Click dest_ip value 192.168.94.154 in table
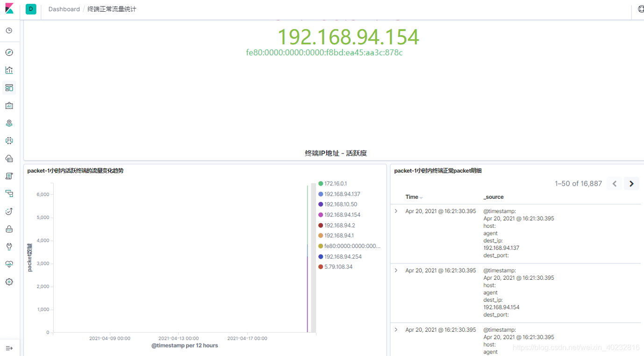 tap(501, 307)
